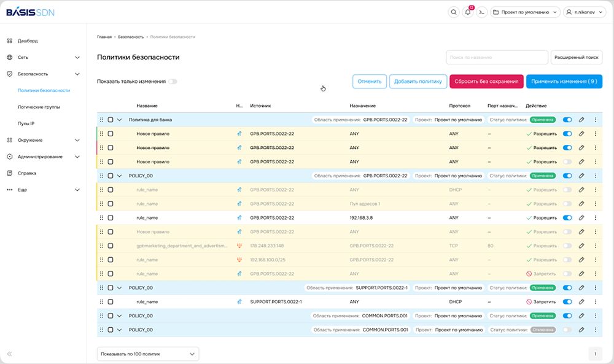This screenshot has height=364, width=614.
Task: Go to Дашборд in sidebar
Action: [28, 41]
